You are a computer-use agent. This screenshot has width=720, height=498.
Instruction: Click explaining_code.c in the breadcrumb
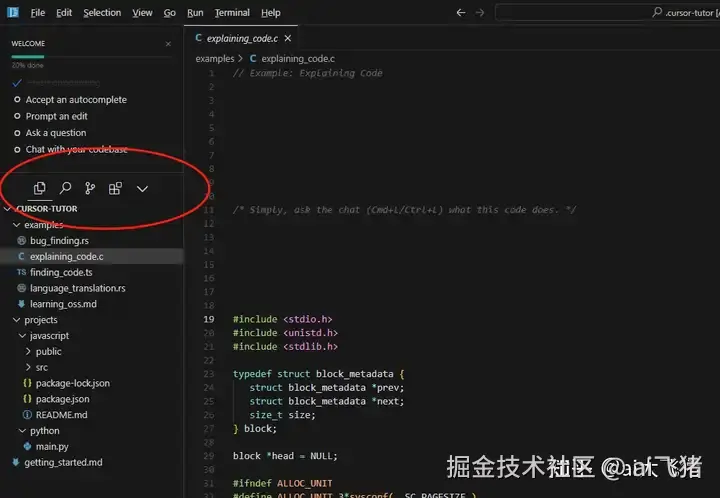(x=298, y=59)
